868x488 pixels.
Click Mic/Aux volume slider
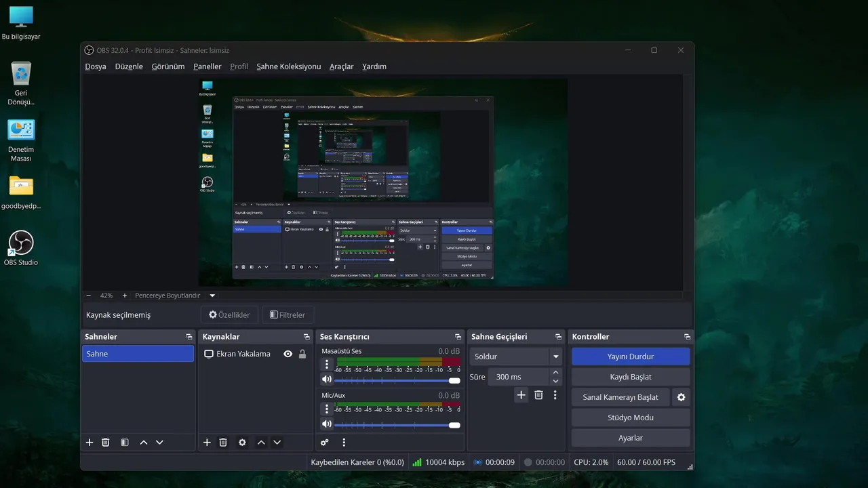pos(397,425)
